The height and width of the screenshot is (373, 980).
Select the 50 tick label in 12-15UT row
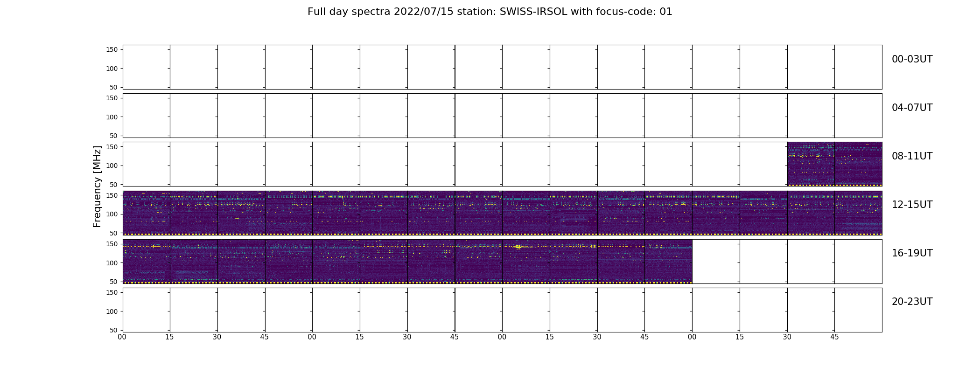pos(114,233)
